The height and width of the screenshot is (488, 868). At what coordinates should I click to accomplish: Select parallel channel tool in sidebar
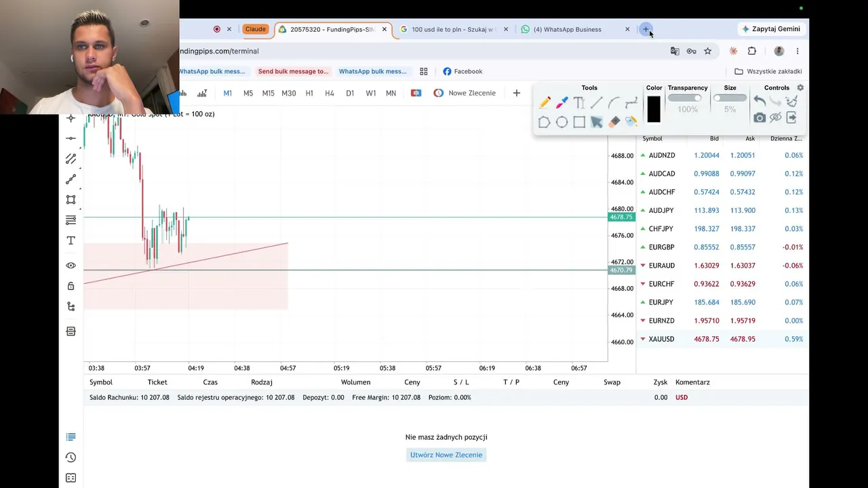[71, 159]
